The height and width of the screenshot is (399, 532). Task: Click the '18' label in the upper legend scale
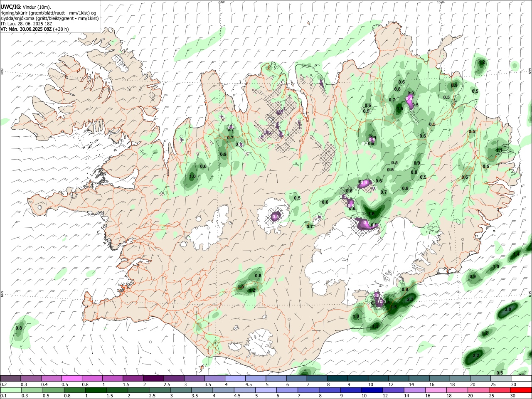click(x=452, y=384)
